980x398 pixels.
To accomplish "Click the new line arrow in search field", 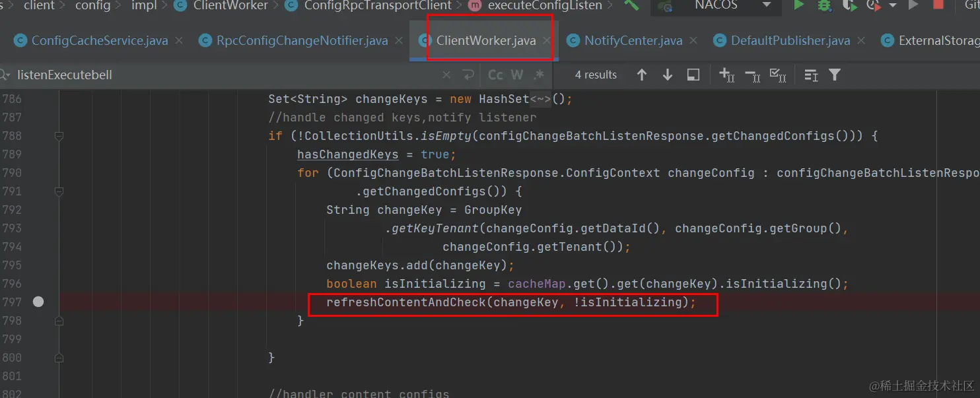I will tap(468, 75).
